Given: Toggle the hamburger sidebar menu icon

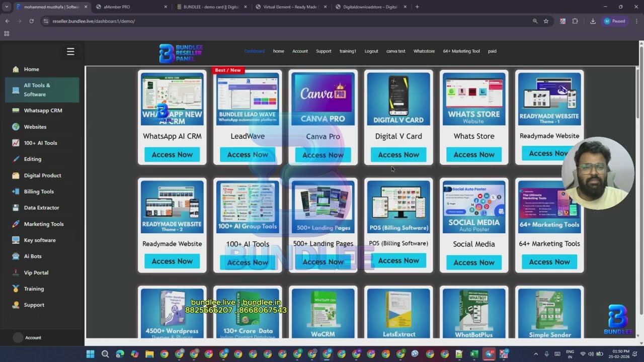Looking at the screenshot, I should pos(70,51).
